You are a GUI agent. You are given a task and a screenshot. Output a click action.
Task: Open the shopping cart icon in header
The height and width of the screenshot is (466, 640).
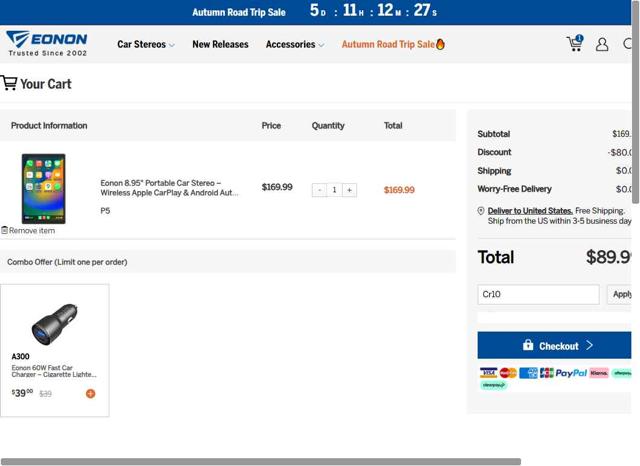(x=575, y=43)
